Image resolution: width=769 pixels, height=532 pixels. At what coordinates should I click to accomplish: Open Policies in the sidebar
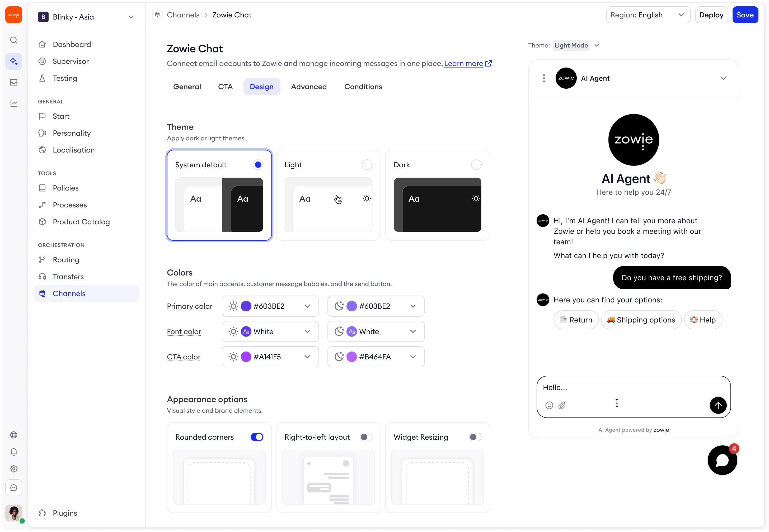click(87, 188)
